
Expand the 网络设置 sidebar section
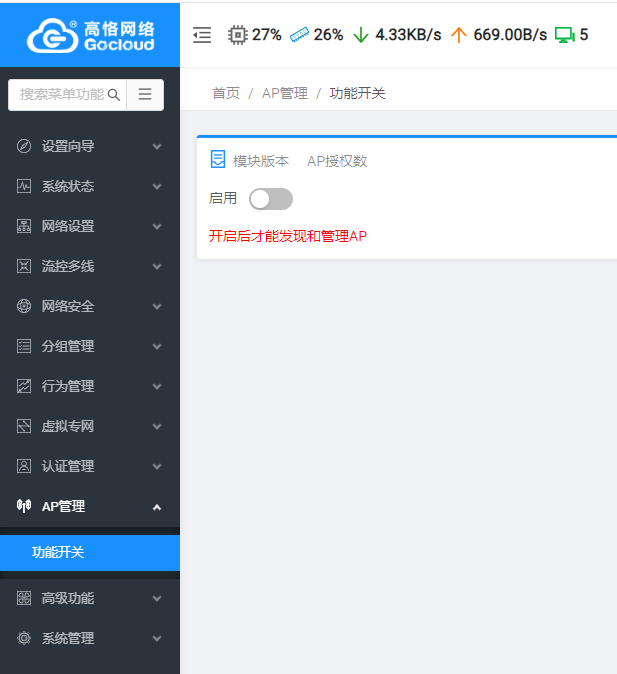tap(89, 226)
